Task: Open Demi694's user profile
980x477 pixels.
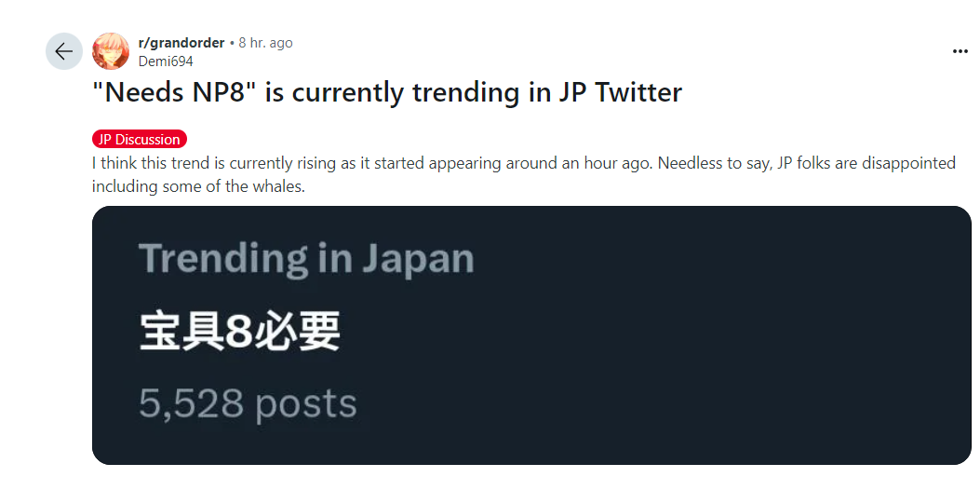Action: pos(166,61)
